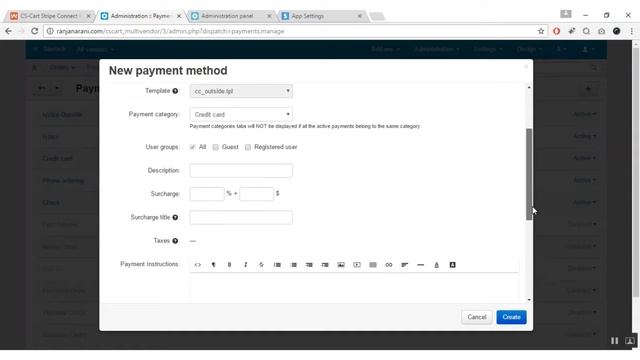
Task: Insert image in Payment Instructions editor
Action: tap(341, 265)
